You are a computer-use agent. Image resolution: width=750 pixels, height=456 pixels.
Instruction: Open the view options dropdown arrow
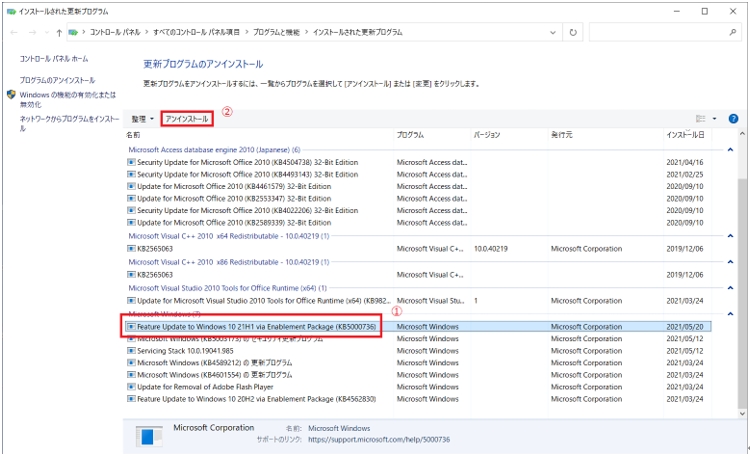click(x=715, y=119)
